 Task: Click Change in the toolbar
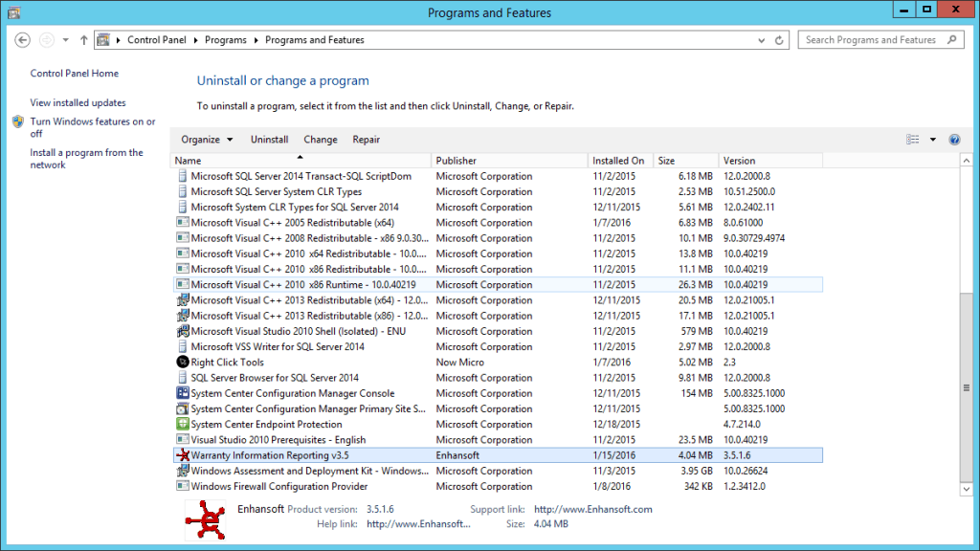tap(321, 140)
